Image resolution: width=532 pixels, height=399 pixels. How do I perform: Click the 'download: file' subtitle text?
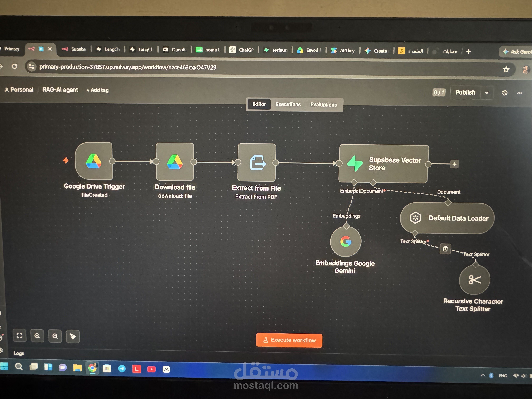[x=175, y=196]
